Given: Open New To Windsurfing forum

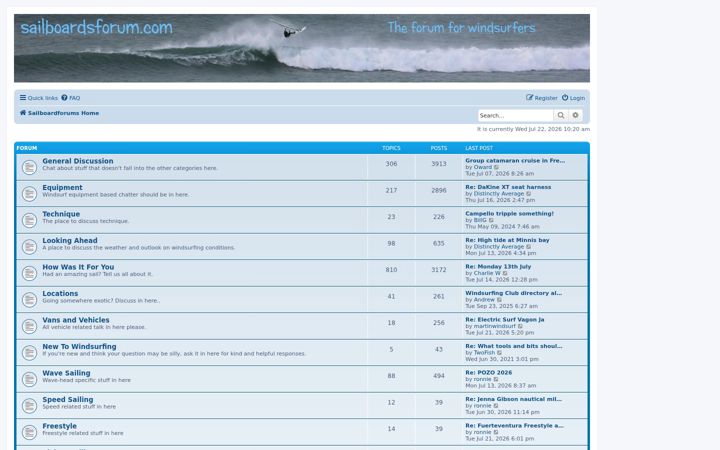Looking at the screenshot, I should pos(79,347).
